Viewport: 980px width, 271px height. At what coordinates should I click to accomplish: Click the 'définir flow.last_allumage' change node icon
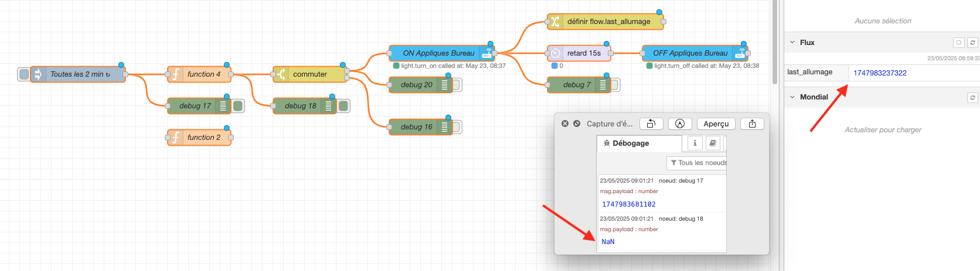pos(554,22)
